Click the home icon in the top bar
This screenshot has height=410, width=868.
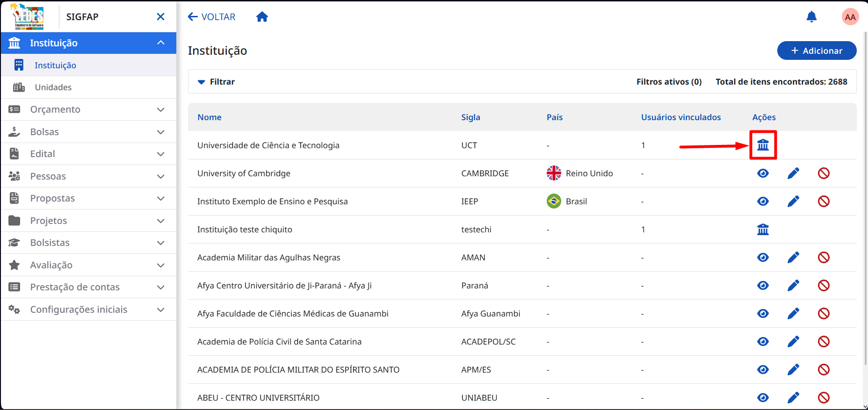pos(262,17)
